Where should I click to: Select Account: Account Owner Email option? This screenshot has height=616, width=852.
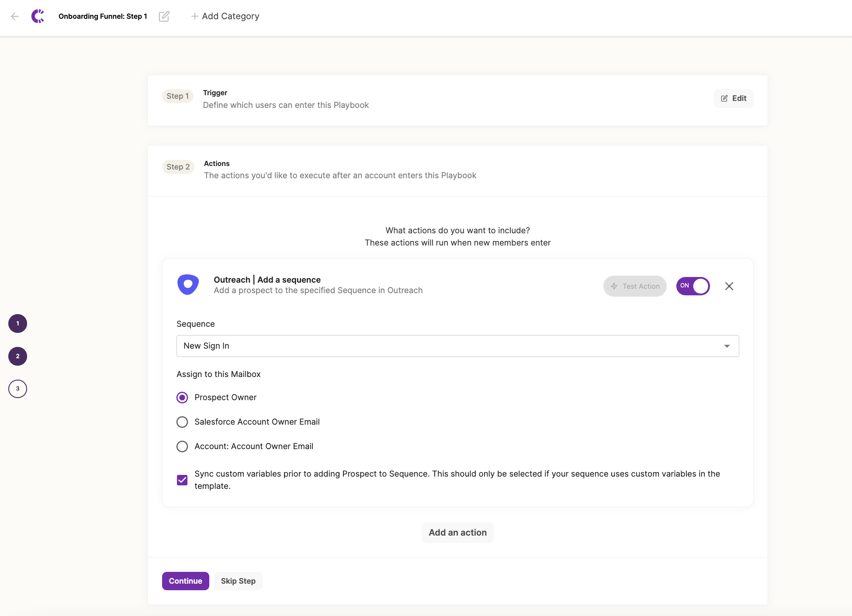coord(182,446)
